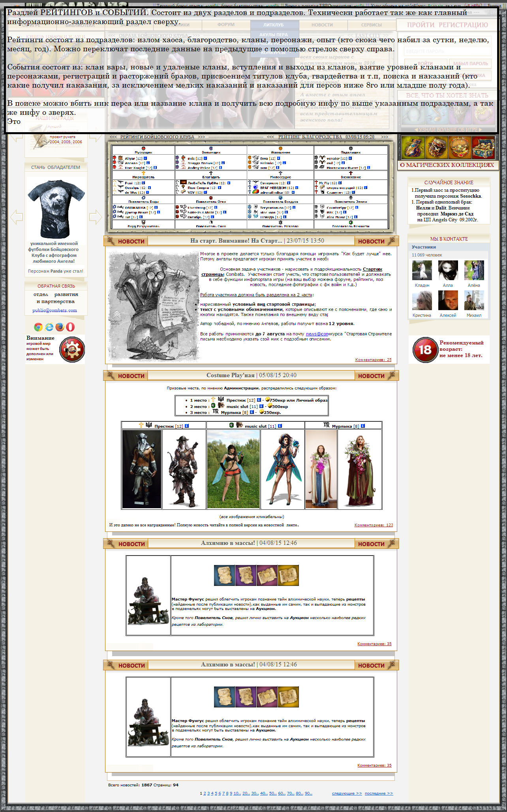Click the Opera browser icon
Image resolution: width=507 pixels, height=812 pixels.
[70, 327]
